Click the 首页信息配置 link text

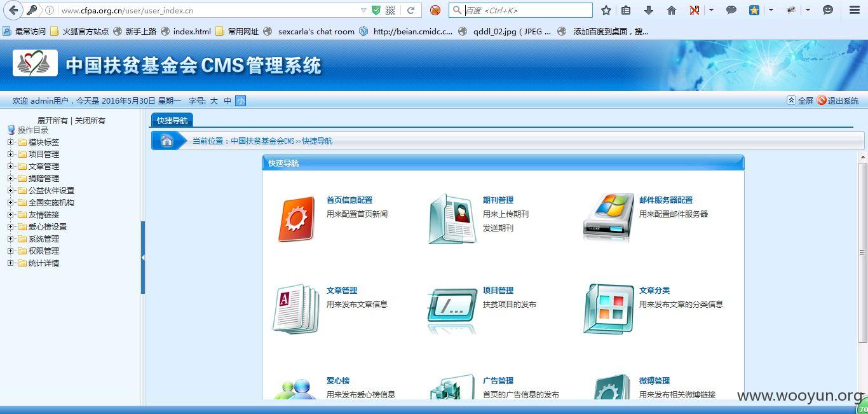coord(349,200)
